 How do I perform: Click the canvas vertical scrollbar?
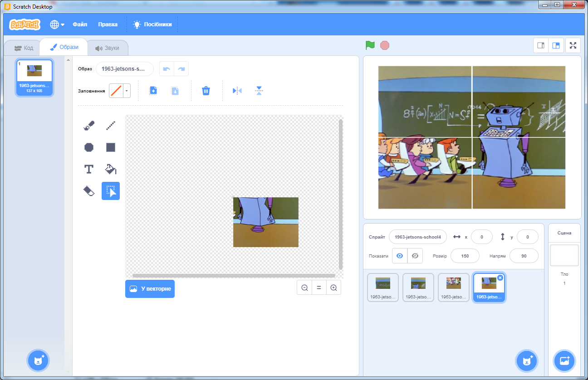pos(340,195)
